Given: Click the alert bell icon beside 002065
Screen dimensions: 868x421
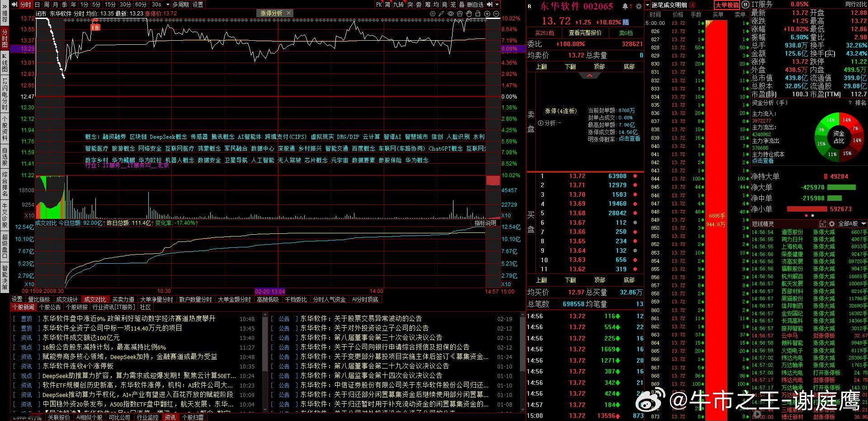Looking at the screenshot, I should coord(625,6).
